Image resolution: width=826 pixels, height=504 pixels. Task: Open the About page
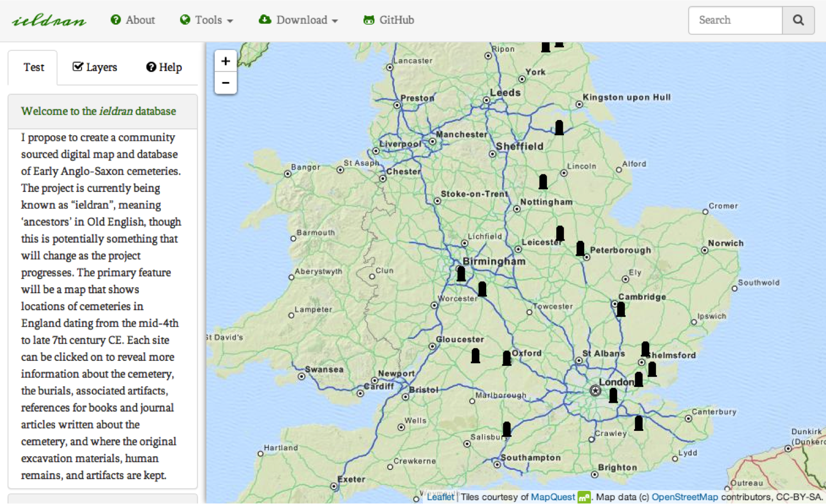pyautogui.click(x=133, y=20)
